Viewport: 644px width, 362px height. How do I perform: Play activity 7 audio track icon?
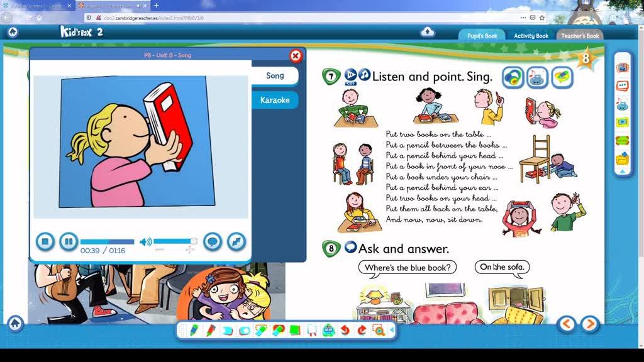pyautogui.click(x=350, y=75)
